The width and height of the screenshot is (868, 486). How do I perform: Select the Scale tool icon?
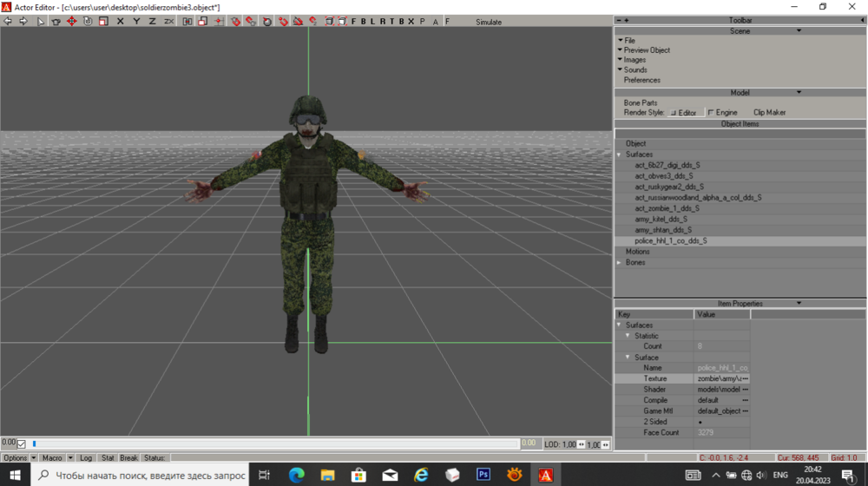coord(103,22)
